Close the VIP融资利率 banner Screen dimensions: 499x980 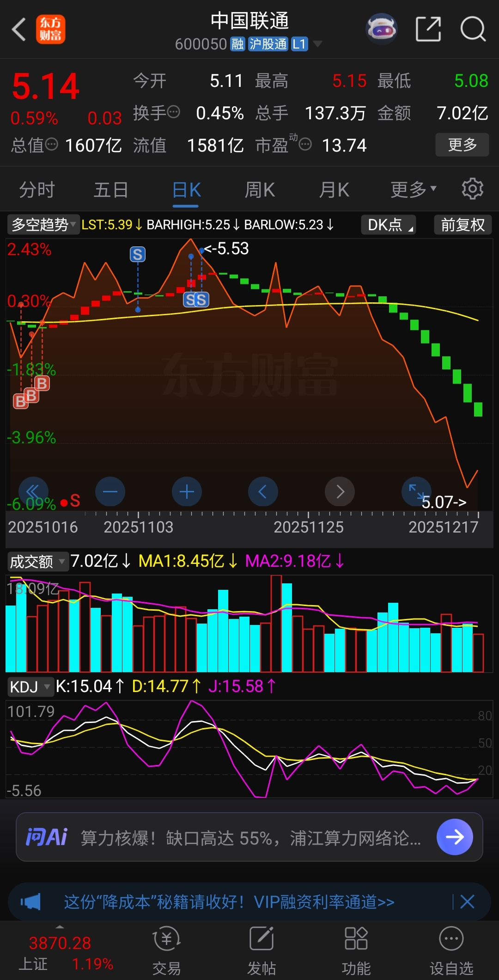coord(467,901)
